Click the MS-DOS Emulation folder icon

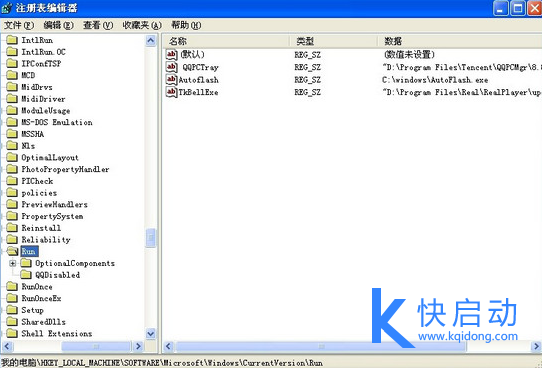[12, 122]
